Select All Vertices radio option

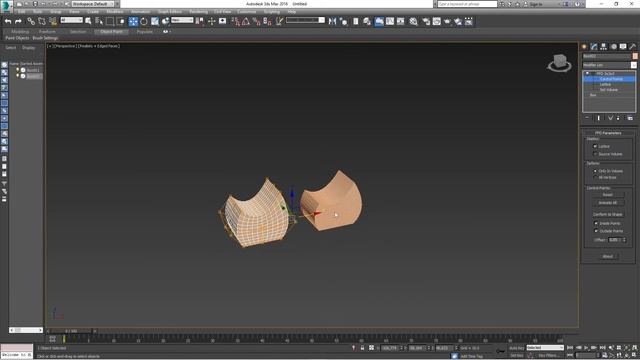pyautogui.click(x=595, y=178)
